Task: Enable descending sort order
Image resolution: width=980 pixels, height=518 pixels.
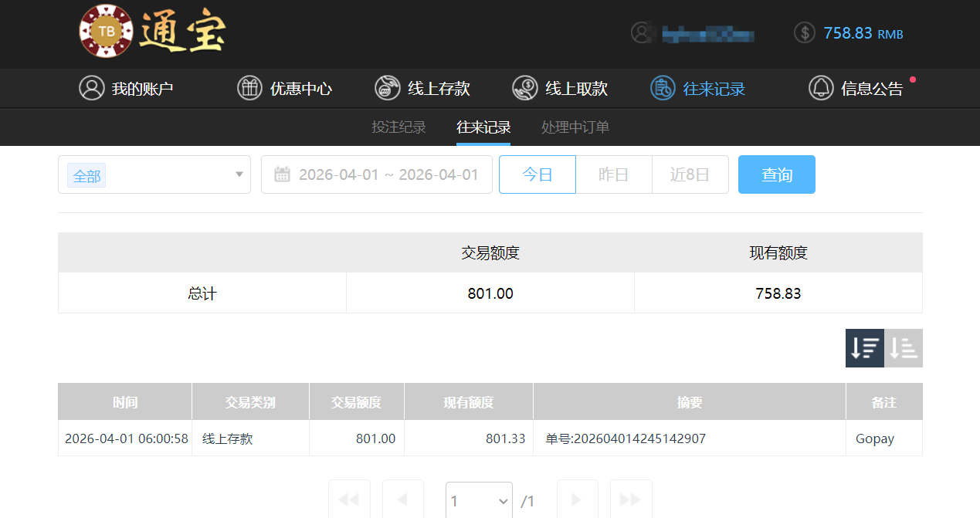Action: [864, 348]
